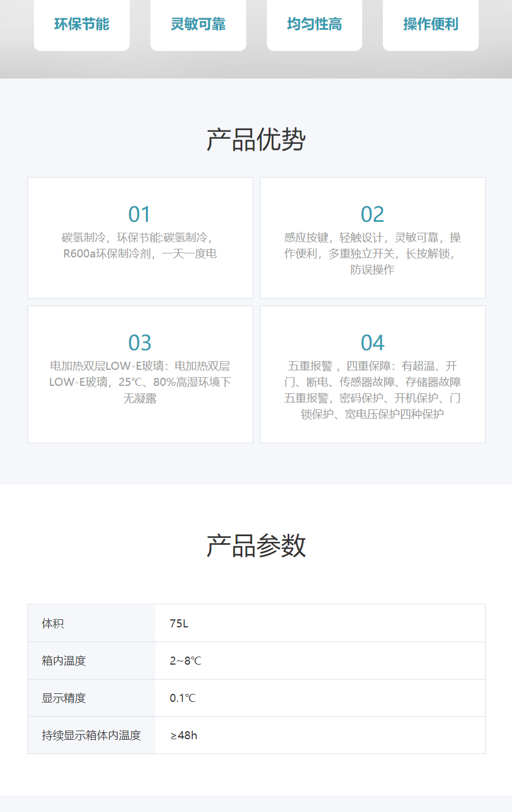The width and height of the screenshot is (512, 812).
Task: Select the 箱内温度 label cell
Action: point(64,661)
